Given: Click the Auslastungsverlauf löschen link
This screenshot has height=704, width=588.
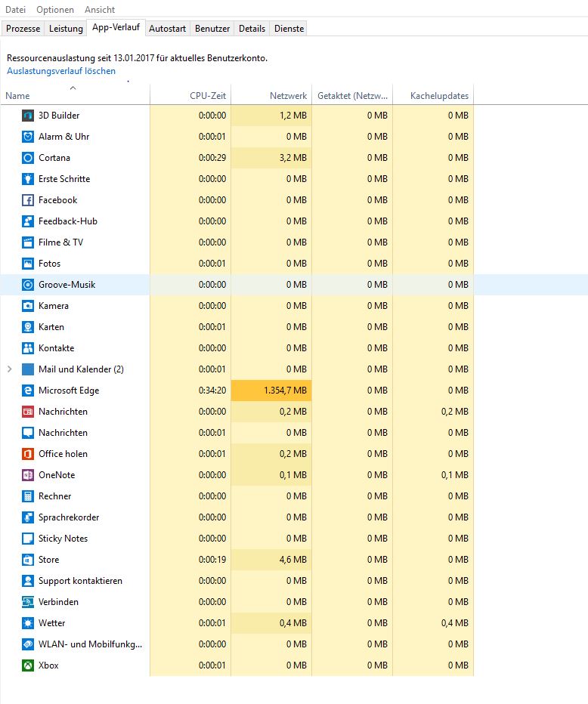Looking at the screenshot, I should [61, 71].
